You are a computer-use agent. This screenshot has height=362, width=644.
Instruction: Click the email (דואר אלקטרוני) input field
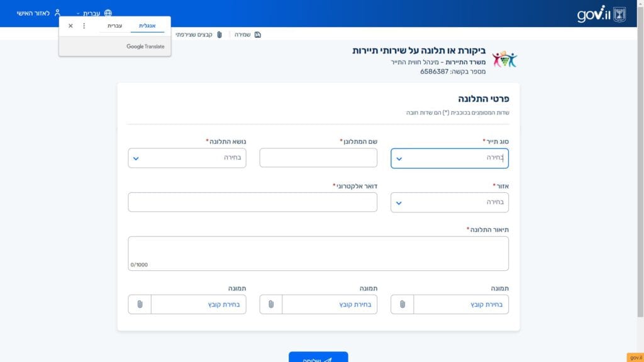(253, 202)
